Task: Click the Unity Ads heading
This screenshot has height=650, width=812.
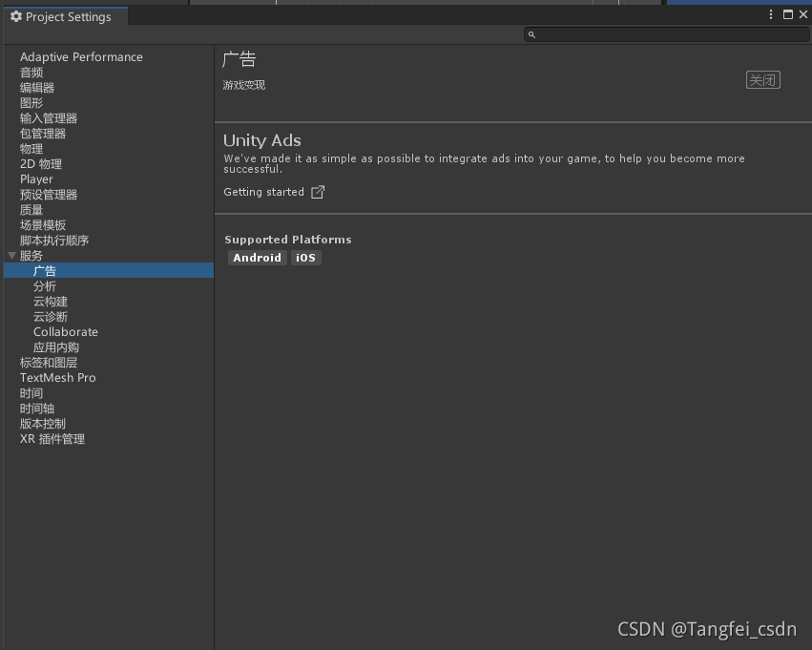Action: (262, 140)
